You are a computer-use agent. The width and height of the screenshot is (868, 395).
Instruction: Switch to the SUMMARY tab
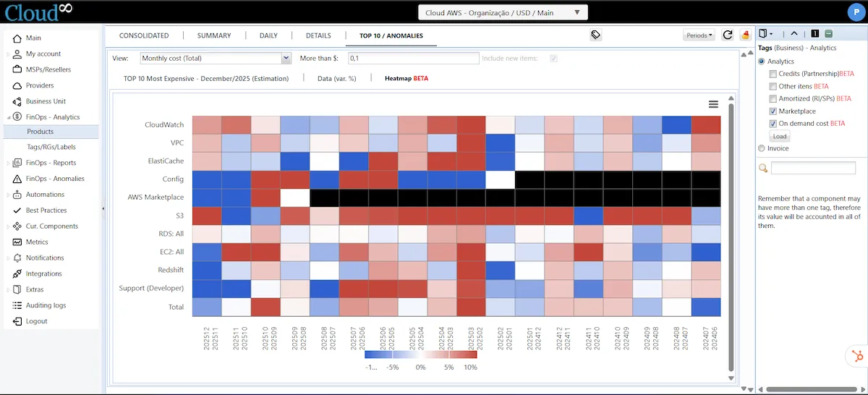(x=214, y=35)
